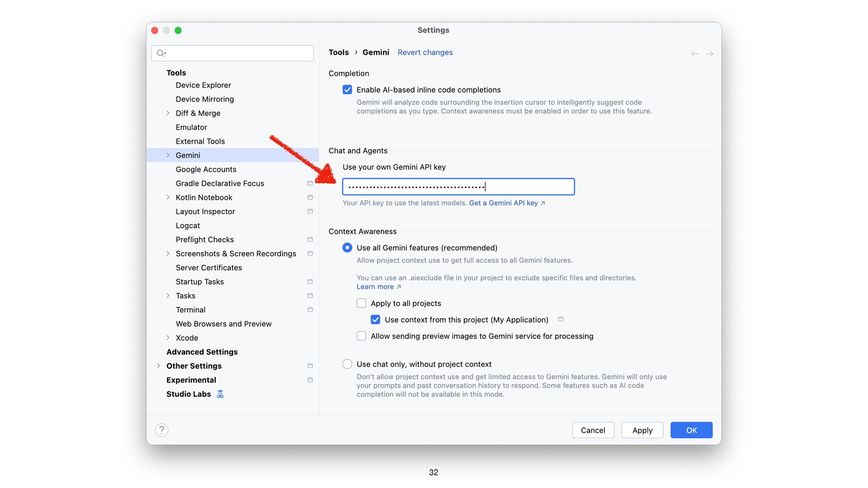Open Studio Labs section

[x=189, y=394]
